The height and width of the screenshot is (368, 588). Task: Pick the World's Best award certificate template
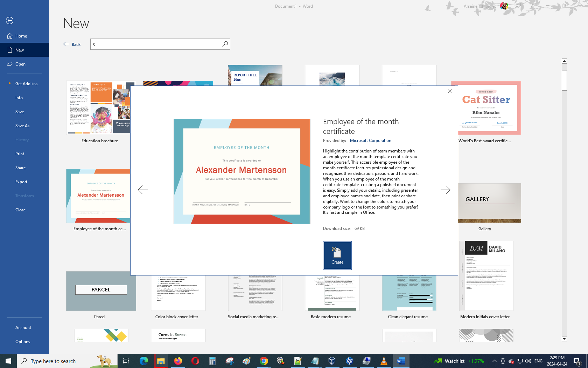point(486,108)
